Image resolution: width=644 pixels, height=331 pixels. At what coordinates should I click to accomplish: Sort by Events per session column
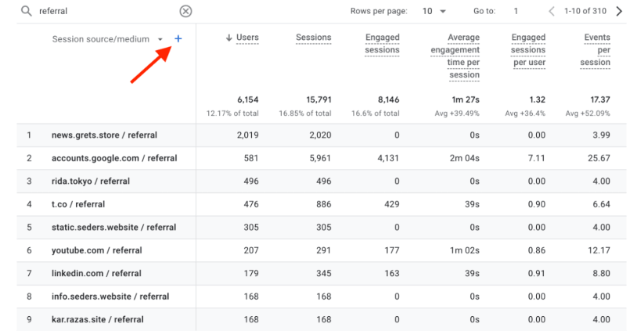coord(597,50)
